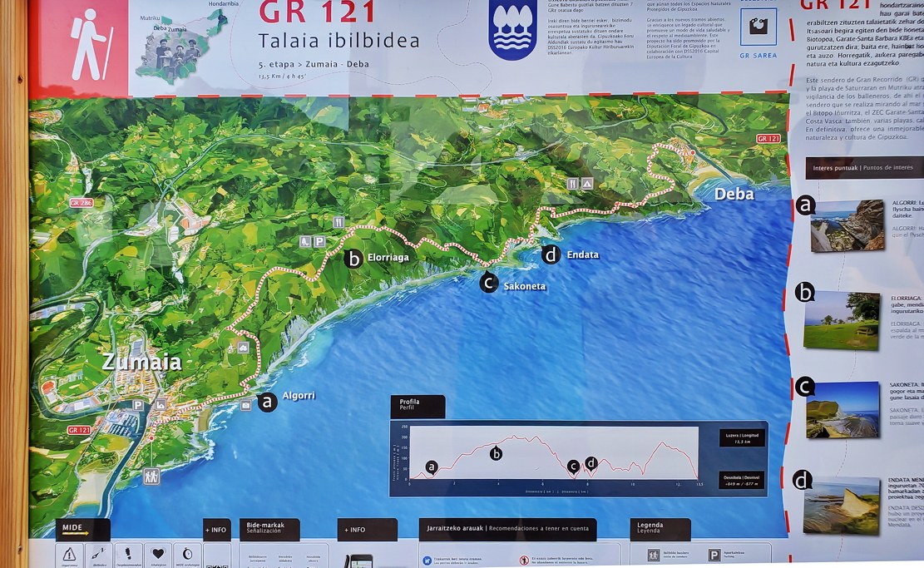This screenshot has width=924, height=568.
Task: Click the heart icon under MIDE
Action: [x=158, y=554]
